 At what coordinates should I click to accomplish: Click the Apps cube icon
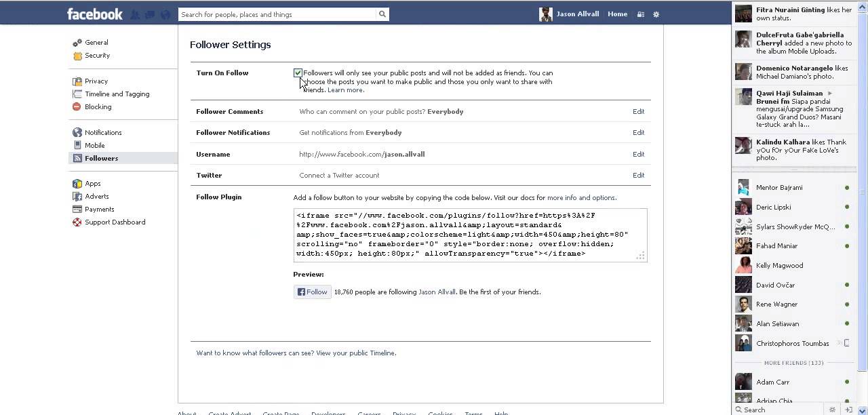78,184
